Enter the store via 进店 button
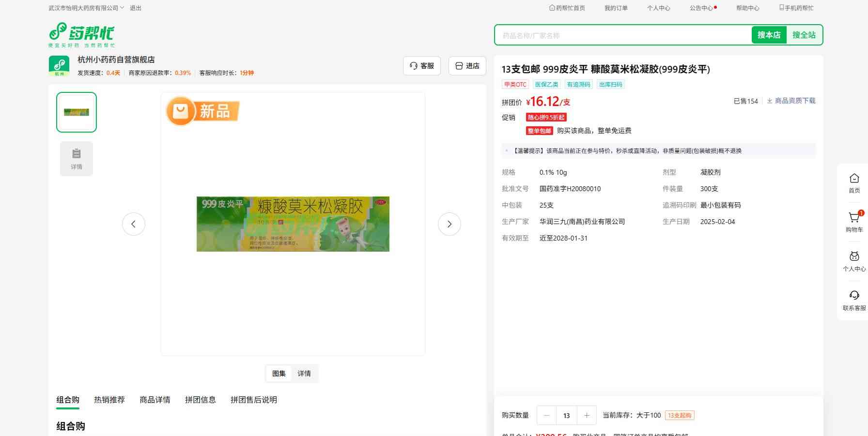The width and height of the screenshot is (868, 436). pyautogui.click(x=467, y=66)
